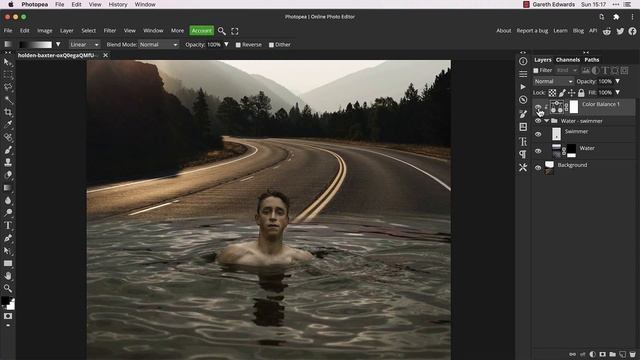The image size is (640, 360).
Task: Select the Zoom tool
Action: pos(7,288)
